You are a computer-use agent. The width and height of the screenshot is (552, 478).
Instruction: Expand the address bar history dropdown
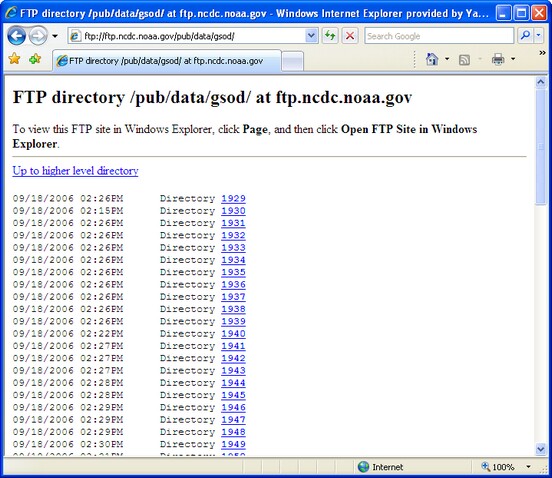(311, 36)
